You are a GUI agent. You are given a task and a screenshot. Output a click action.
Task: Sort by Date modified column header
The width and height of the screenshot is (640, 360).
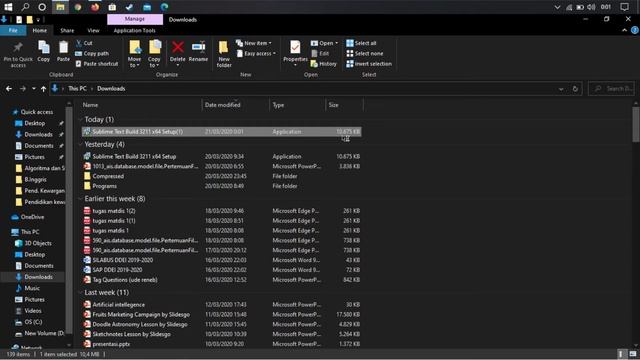236,105
